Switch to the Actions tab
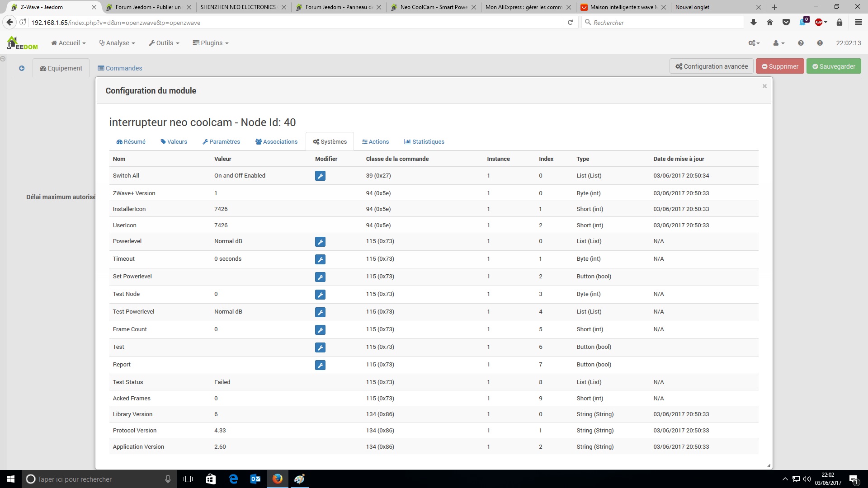The width and height of the screenshot is (868, 488). pos(376,141)
